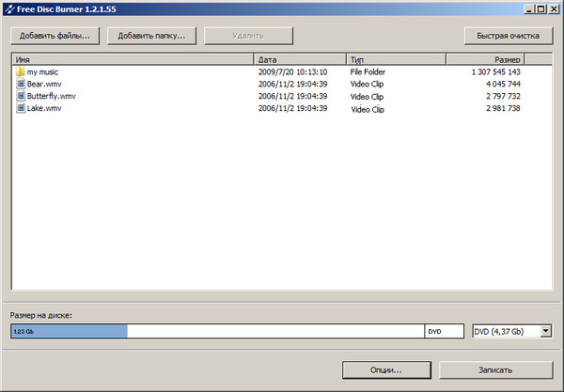
Task: Click size value 4 045 744
Action: (x=503, y=85)
